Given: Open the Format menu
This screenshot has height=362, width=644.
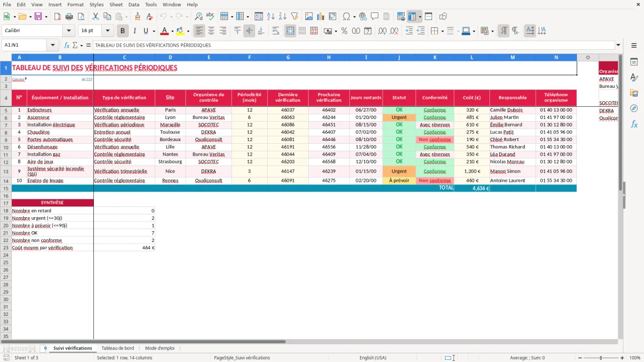Looking at the screenshot, I should 75,4.
